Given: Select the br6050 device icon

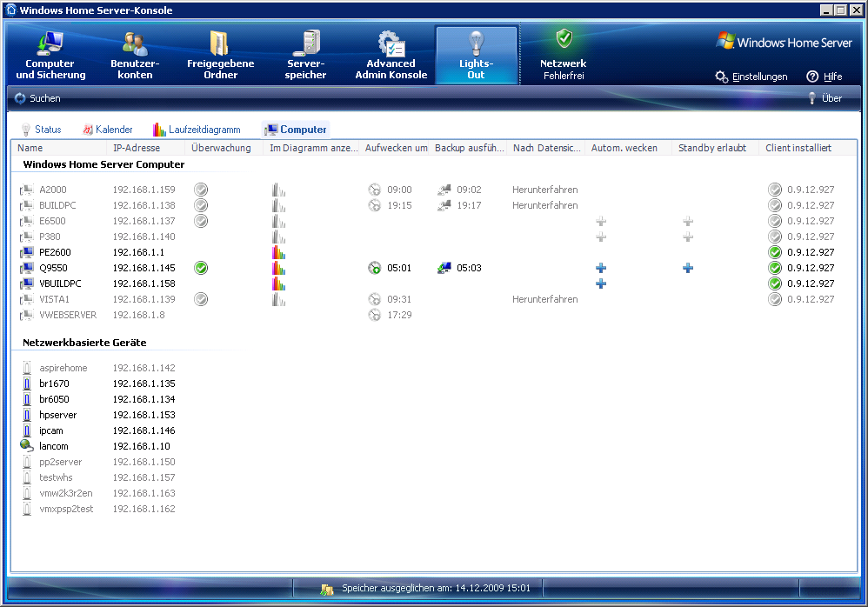Looking at the screenshot, I should 27,399.
